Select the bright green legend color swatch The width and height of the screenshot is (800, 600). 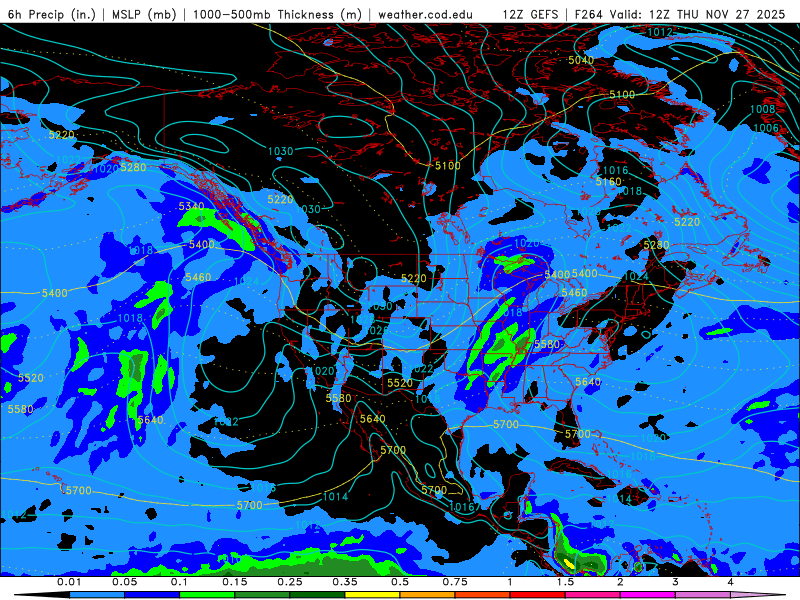[207, 595]
